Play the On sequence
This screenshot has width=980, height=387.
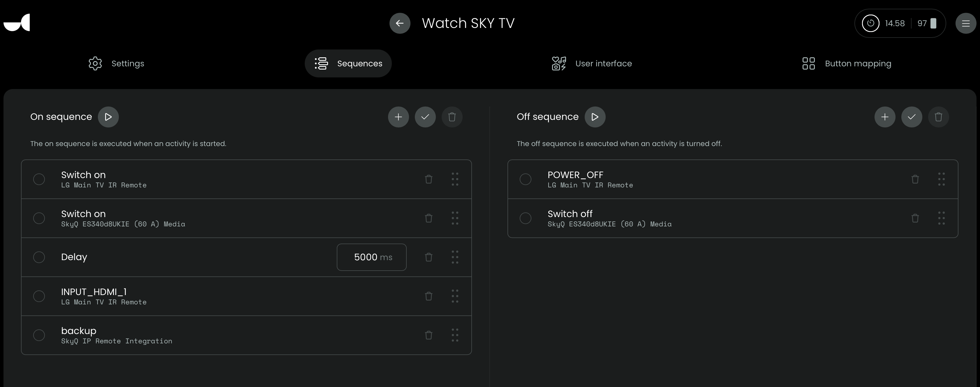pos(108,117)
